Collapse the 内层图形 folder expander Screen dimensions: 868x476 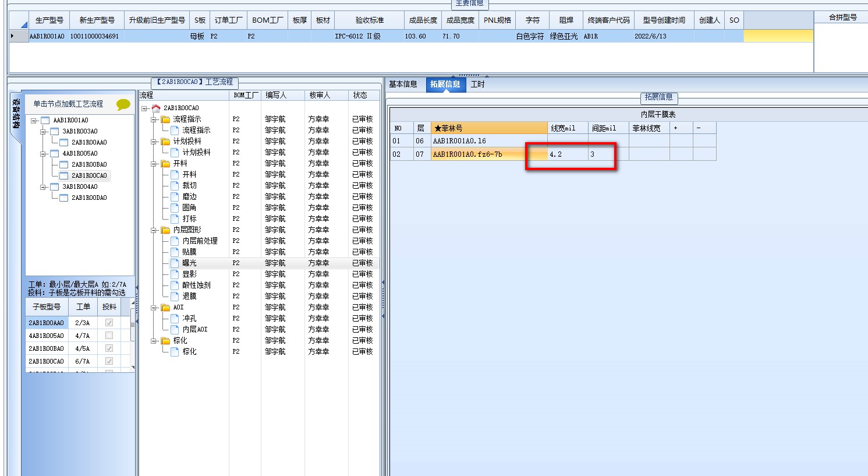pyautogui.click(x=154, y=230)
